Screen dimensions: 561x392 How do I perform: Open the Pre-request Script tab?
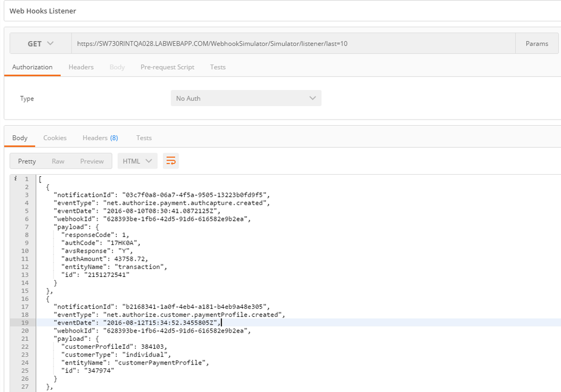pyautogui.click(x=167, y=67)
